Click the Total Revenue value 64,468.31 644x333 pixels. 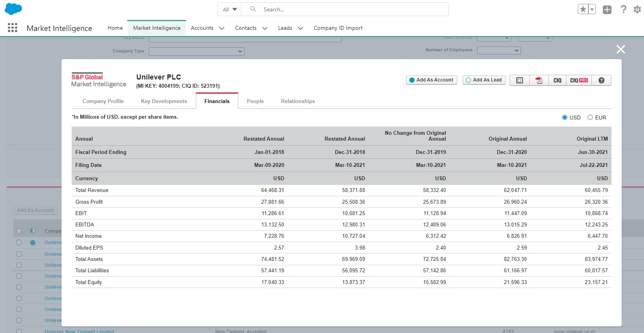click(273, 190)
